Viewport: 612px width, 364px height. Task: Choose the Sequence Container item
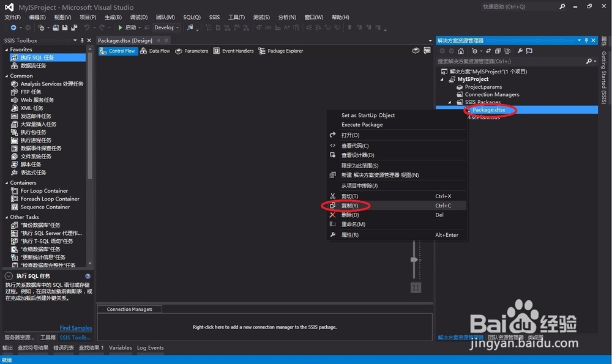[x=45, y=207]
